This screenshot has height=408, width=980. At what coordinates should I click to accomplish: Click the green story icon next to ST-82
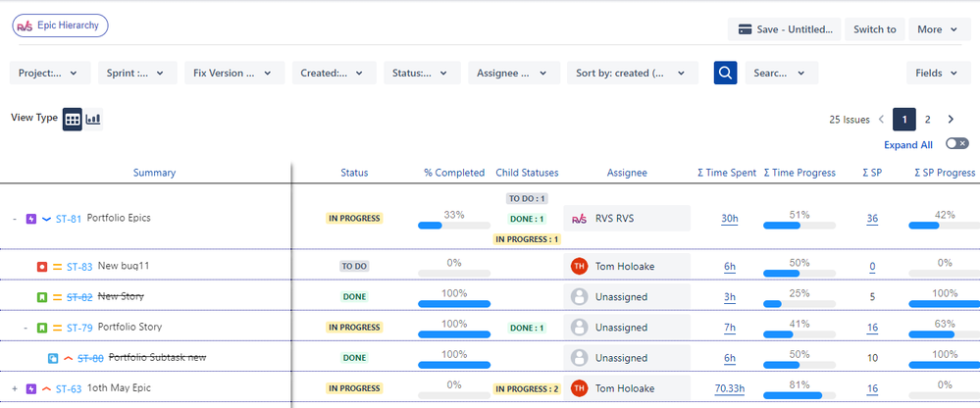click(42, 297)
